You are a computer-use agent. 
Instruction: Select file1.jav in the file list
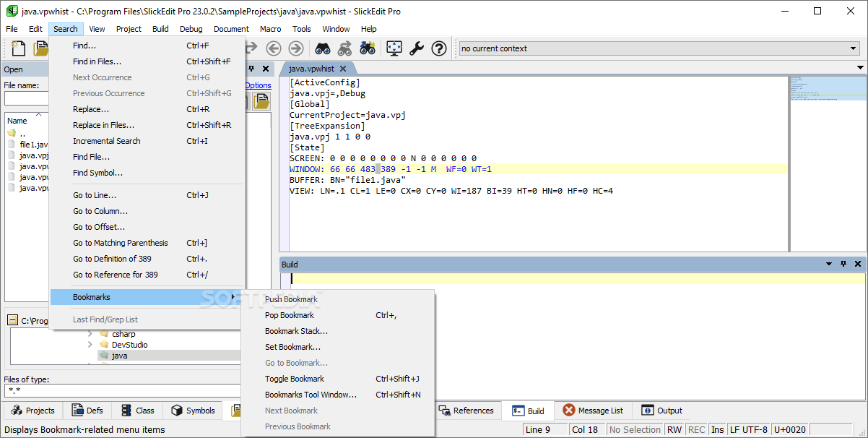tap(28, 145)
